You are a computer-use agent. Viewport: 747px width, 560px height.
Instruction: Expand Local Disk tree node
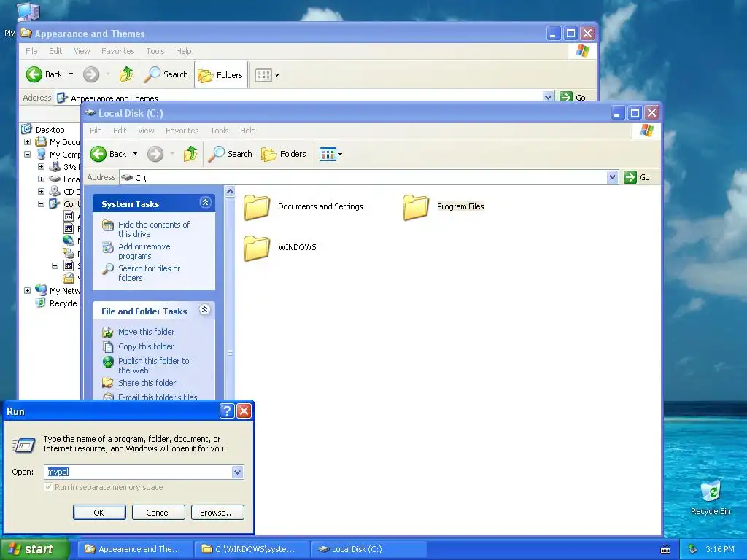click(41, 179)
